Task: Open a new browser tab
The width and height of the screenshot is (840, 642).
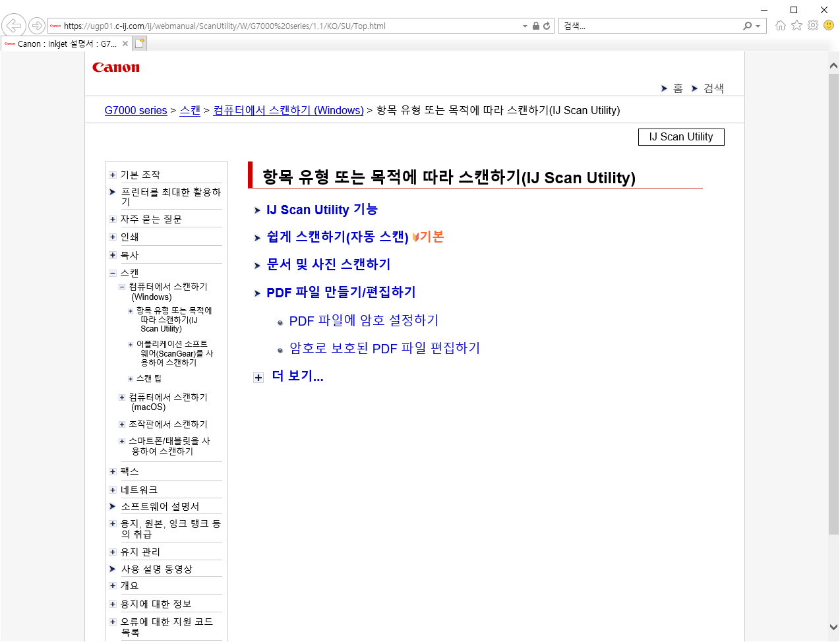Action: point(140,44)
